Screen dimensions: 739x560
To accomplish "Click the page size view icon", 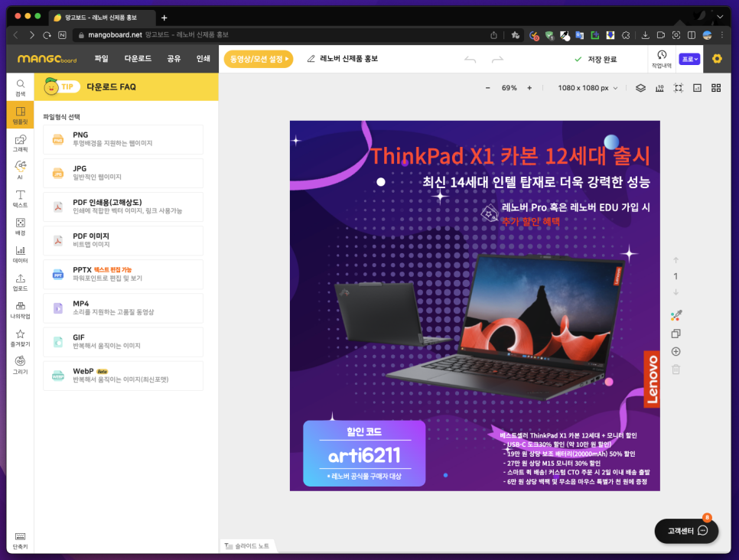I will (x=697, y=88).
